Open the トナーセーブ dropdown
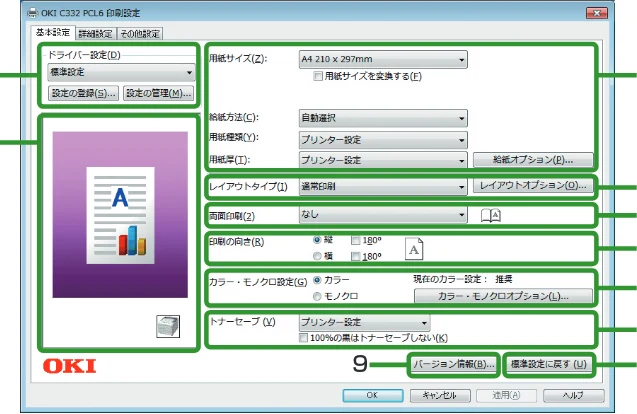Viewport: 637px width, 414px height. (364, 322)
